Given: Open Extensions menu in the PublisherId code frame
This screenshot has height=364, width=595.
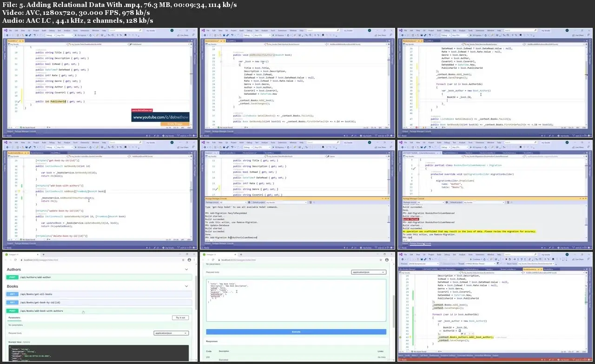Looking at the screenshot, I should coord(85,30).
